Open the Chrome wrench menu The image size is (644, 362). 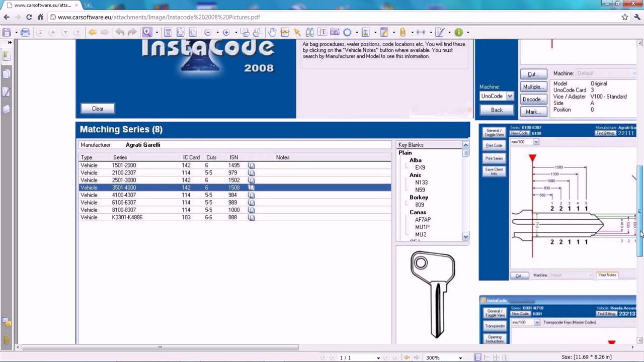636,17
